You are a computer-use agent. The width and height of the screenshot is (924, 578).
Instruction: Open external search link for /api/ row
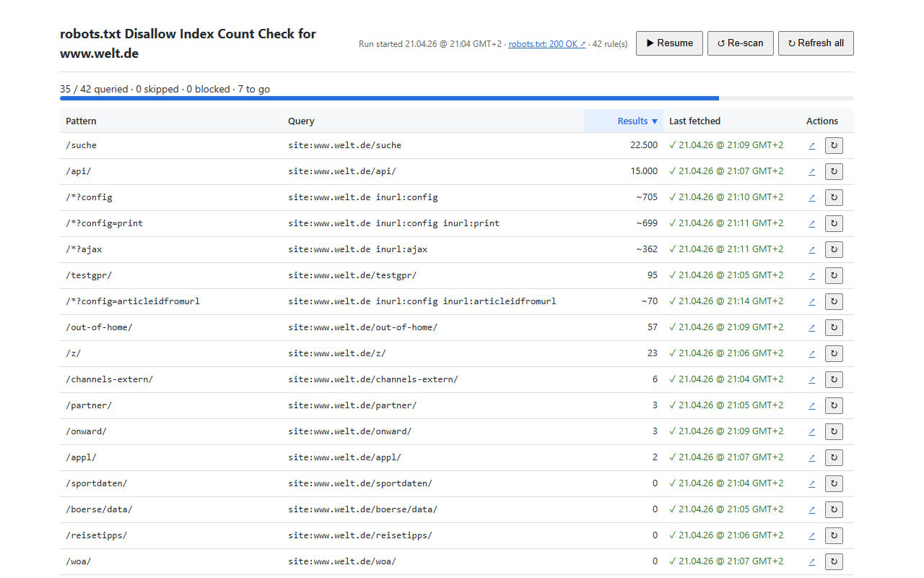pyautogui.click(x=812, y=172)
